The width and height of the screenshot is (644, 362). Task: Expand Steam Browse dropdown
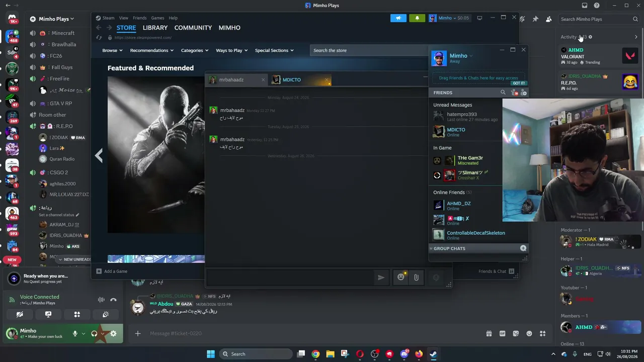tap(112, 50)
